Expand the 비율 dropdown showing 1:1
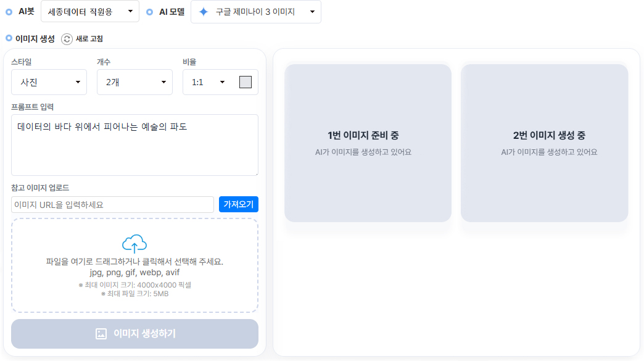Viewport: 644px width, 361px height. click(208, 82)
